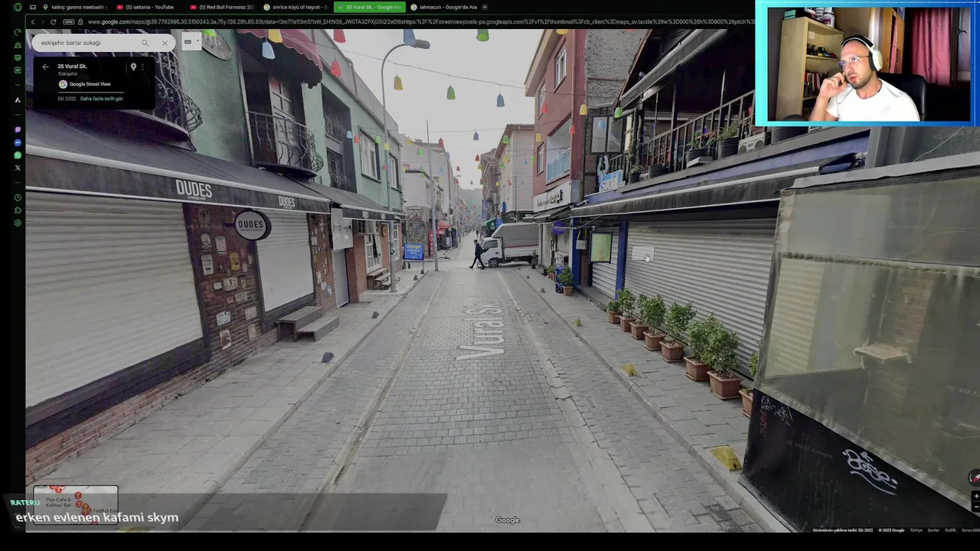This screenshot has height=551, width=980.
Task: Click the magnifier search icon in Maps
Action: tap(145, 43)
